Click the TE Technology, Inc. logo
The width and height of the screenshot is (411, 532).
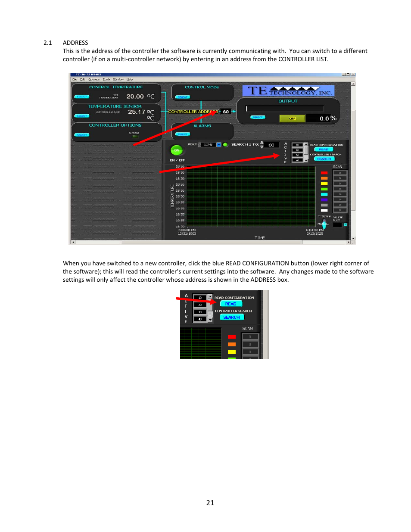pos(288,90)
